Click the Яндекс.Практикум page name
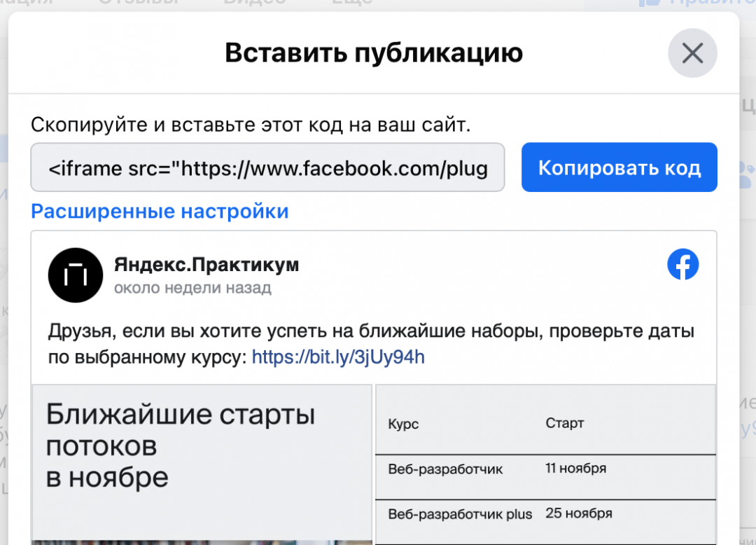This screenshot has width=756, height=545. pos(206,265)
